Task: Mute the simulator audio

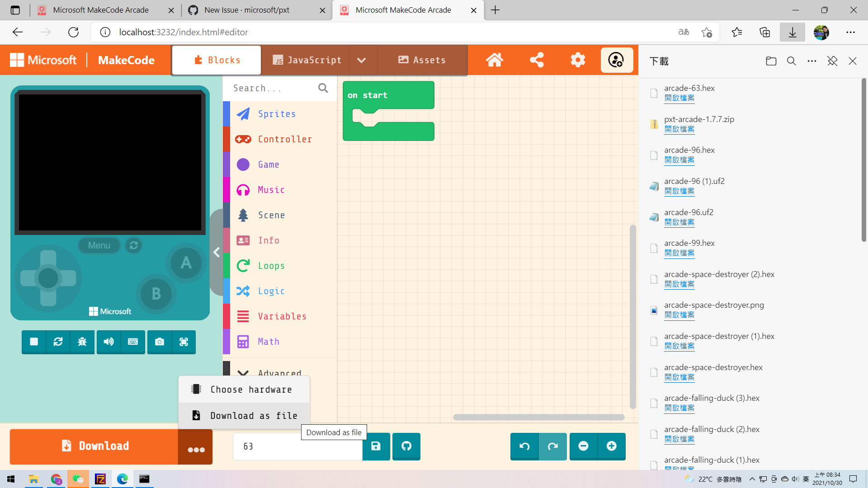Action: (108, 342)
